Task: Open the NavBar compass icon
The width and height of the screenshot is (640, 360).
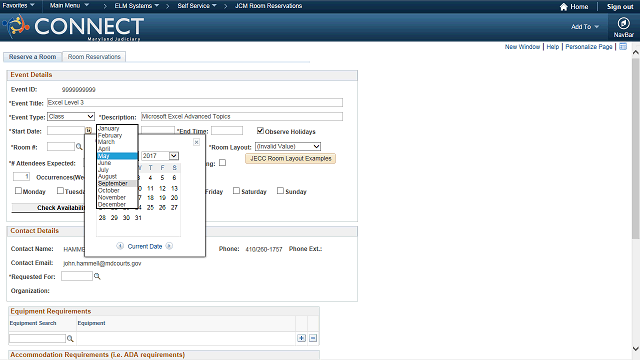Action: pos(623,23)
